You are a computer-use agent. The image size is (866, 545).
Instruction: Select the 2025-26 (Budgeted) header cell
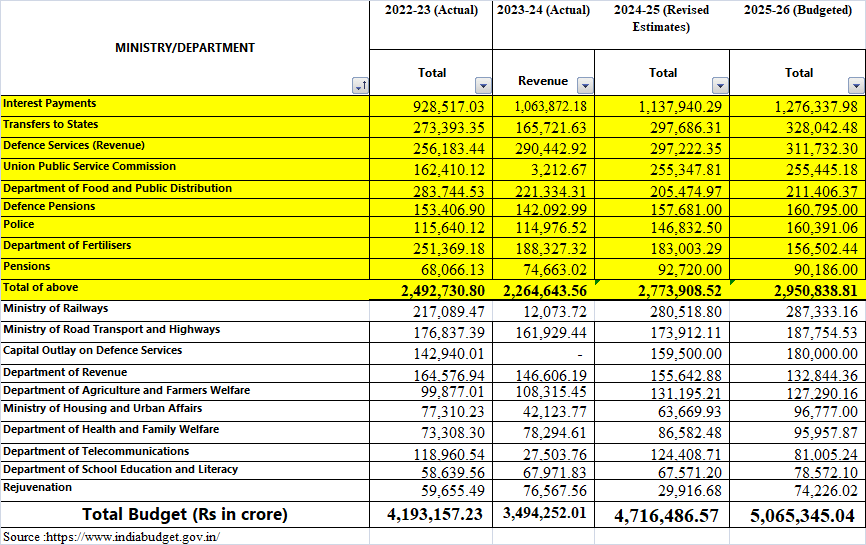pos(798,10)
